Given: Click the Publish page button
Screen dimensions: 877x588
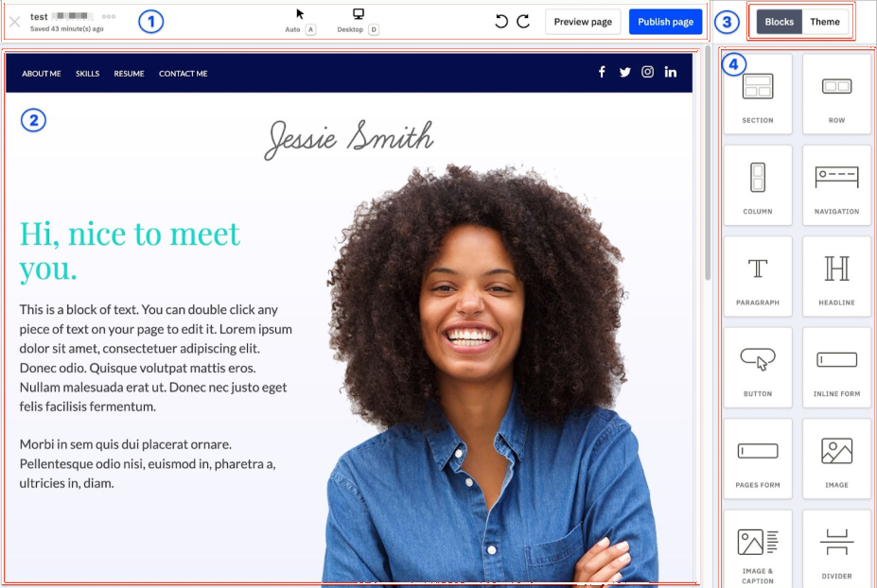Looking at the screenshot, I should coord(665,22).
